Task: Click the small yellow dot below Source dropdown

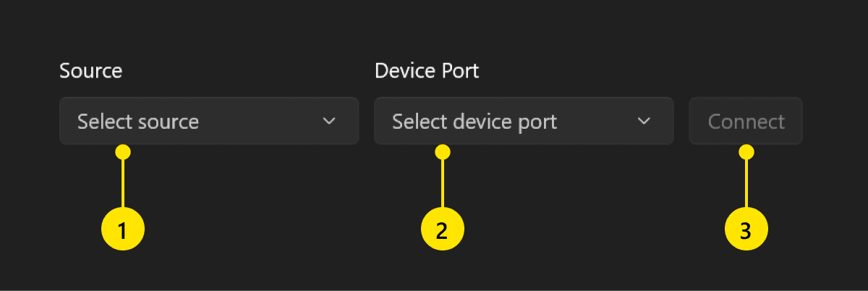Action: pos(123,152)
